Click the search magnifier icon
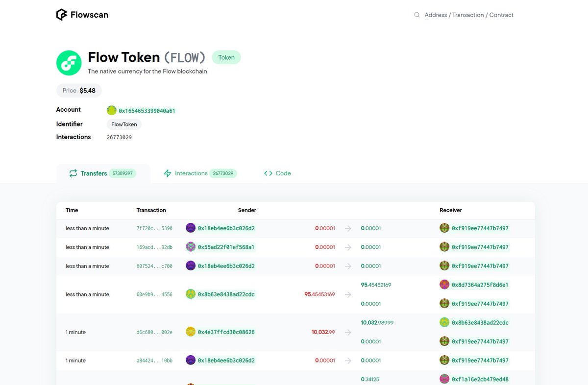Screen dimensions: 588x385 [417, 15]
